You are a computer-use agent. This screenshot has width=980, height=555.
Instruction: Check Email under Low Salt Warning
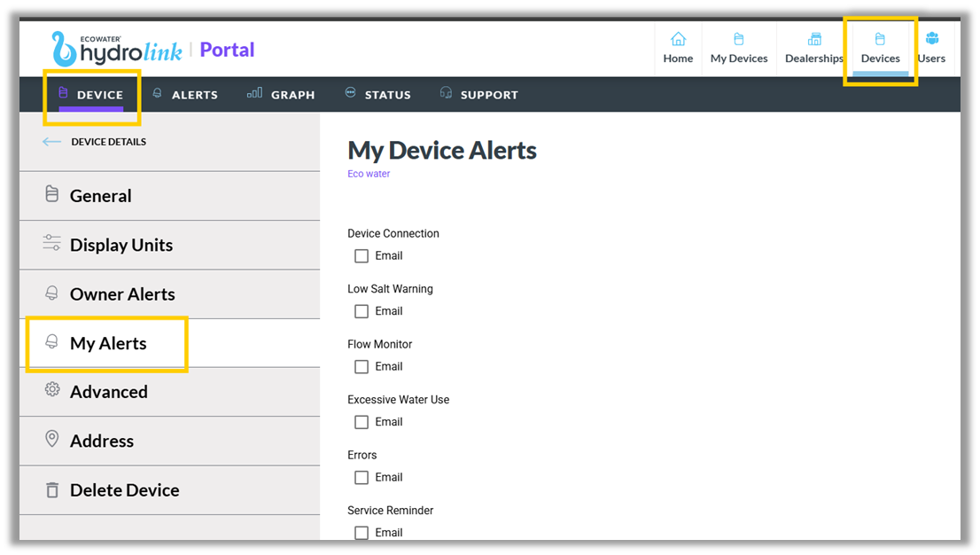(x=361, y=311)
